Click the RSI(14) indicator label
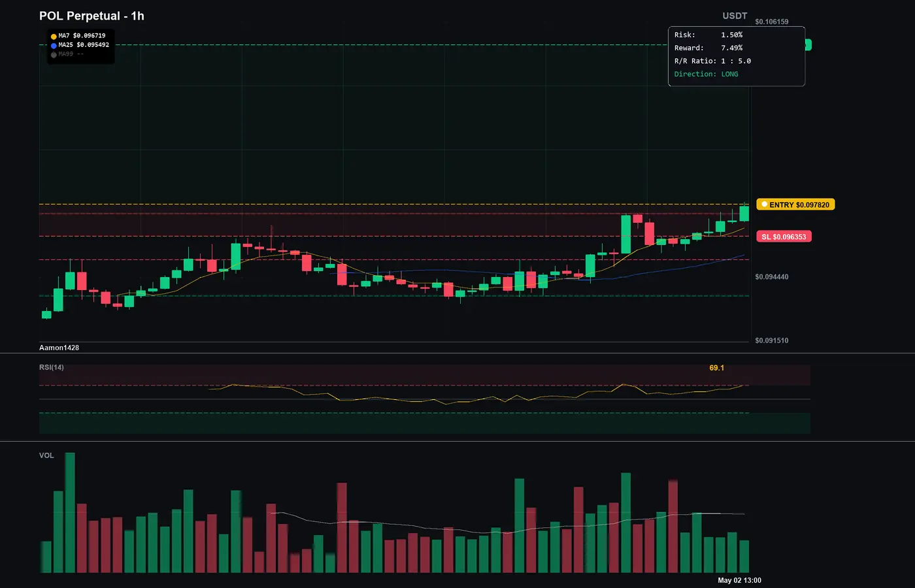Screen dimensions: 915x588 pyautogui.click(x=52, y=367)
